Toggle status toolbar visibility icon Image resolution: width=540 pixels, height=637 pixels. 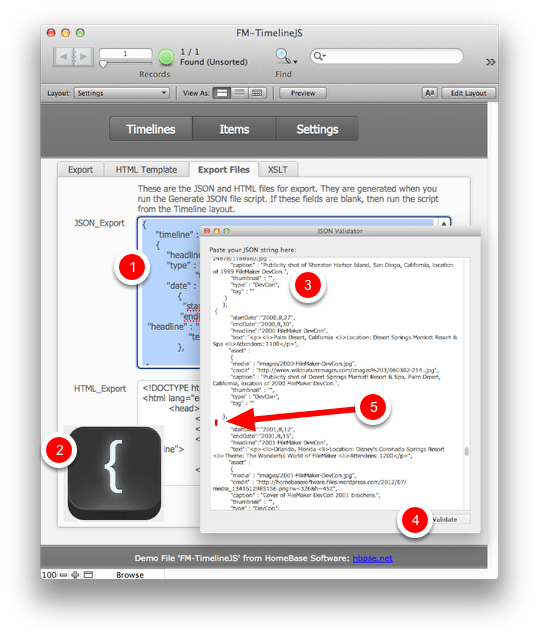click(x=89, y=574)
